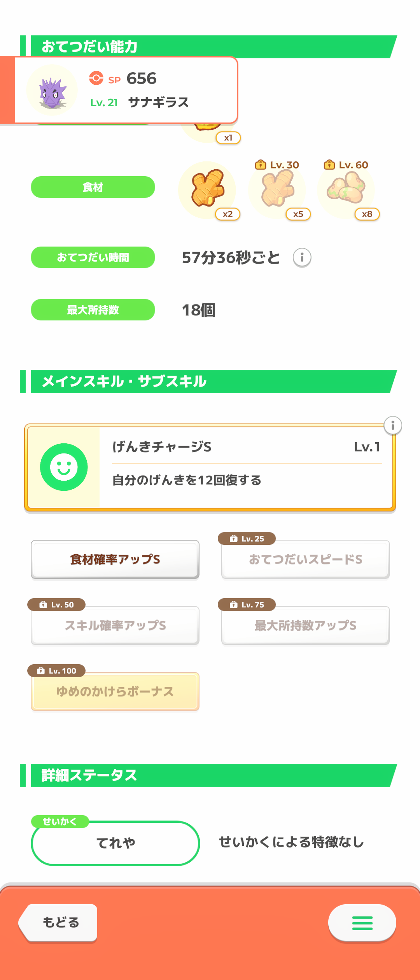
Task: Tap the Lv. 30 locked ginger ingredient
Action: click(277, 190)
